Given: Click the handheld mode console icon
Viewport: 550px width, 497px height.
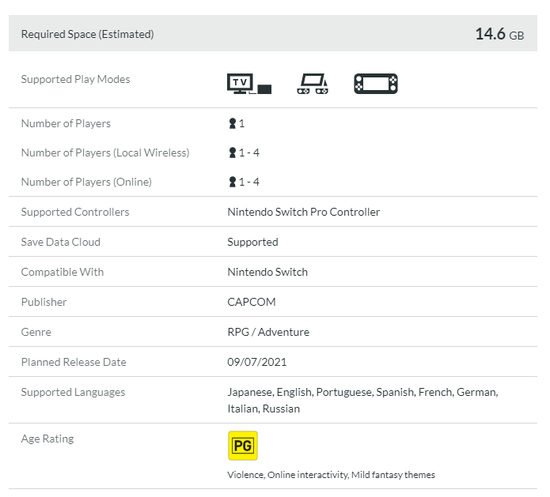Looking at the screenshot, I should click(x=376, y=83).
